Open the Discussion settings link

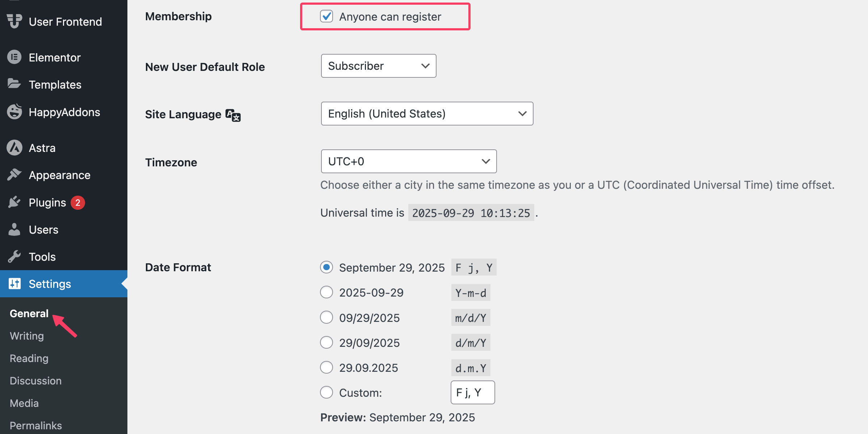(36, 380)
